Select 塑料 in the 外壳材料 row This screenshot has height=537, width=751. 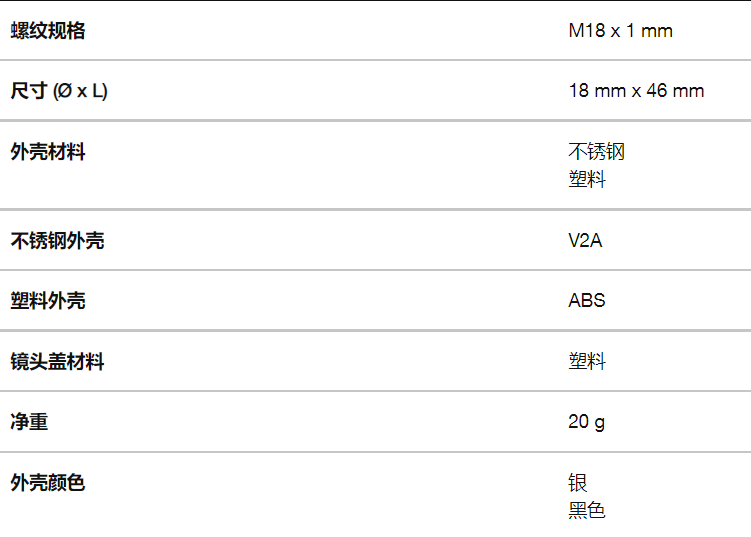click(587, 180)
